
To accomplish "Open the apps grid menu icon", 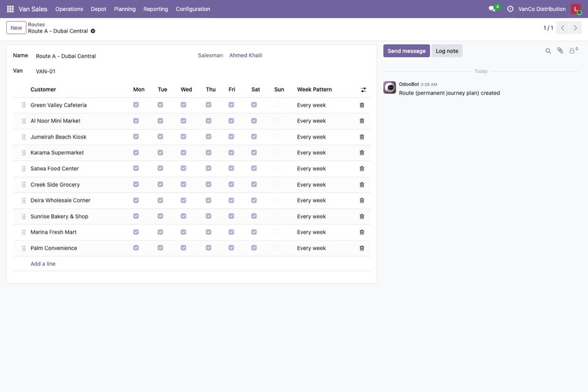I will 10,9.
